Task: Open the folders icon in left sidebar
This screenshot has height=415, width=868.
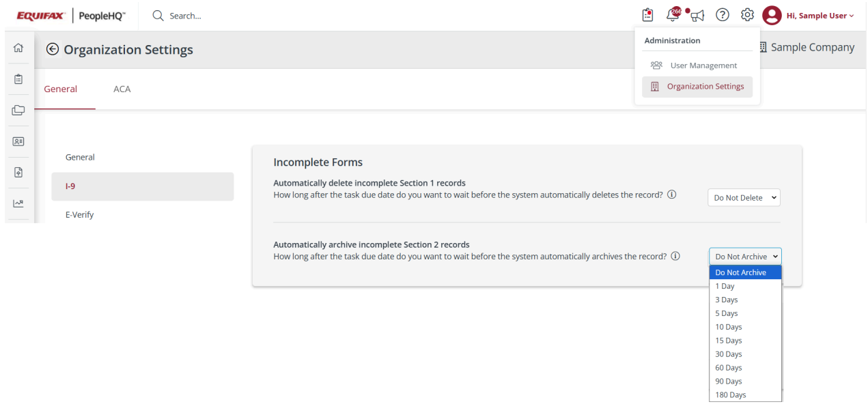Action: (x=18, y=110)
